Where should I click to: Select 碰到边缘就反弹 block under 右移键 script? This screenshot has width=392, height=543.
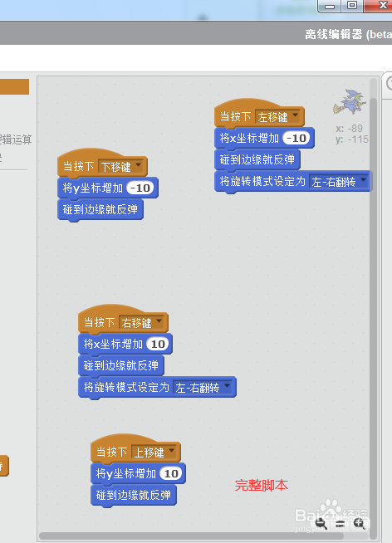tap(121, 365)
